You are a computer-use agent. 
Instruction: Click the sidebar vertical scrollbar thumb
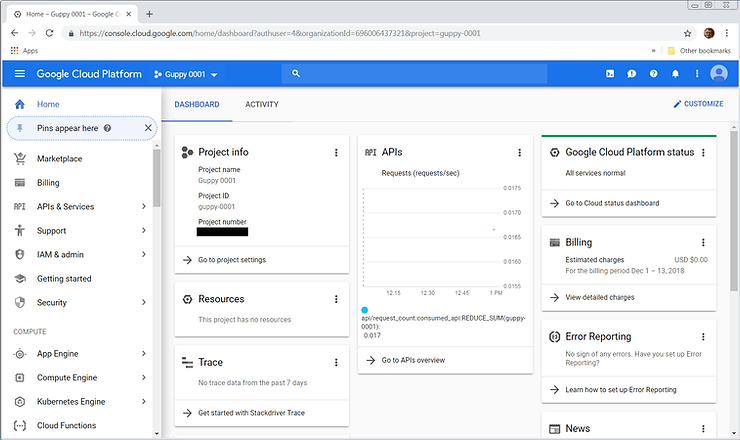click(x=156, y=178)
